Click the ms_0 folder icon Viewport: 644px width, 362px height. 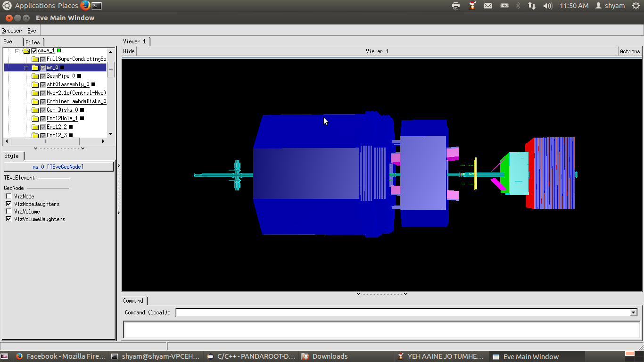(x=35, y=67)
